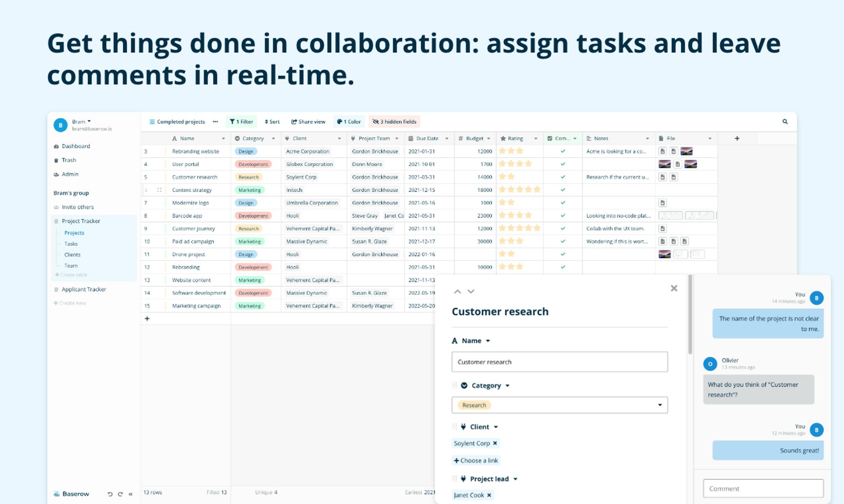844x504 pixels.
Task: Go to previous row with up arrow
Action: coord(457,291)
